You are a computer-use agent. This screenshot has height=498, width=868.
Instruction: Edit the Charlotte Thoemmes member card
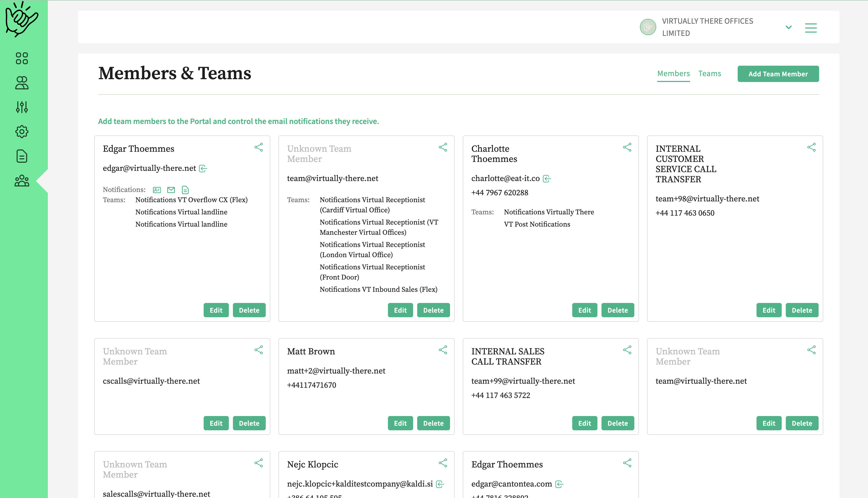coord(584,310)
